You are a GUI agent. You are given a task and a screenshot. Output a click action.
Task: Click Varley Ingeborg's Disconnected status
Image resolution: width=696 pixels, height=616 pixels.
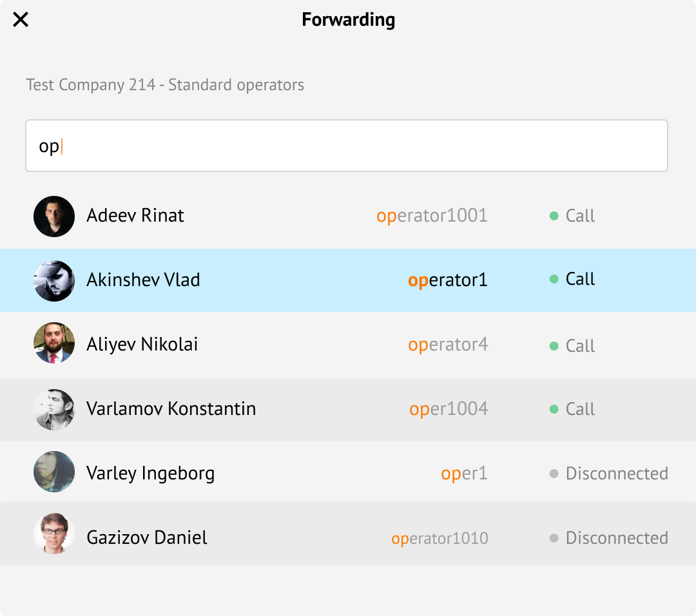point(617,473)
